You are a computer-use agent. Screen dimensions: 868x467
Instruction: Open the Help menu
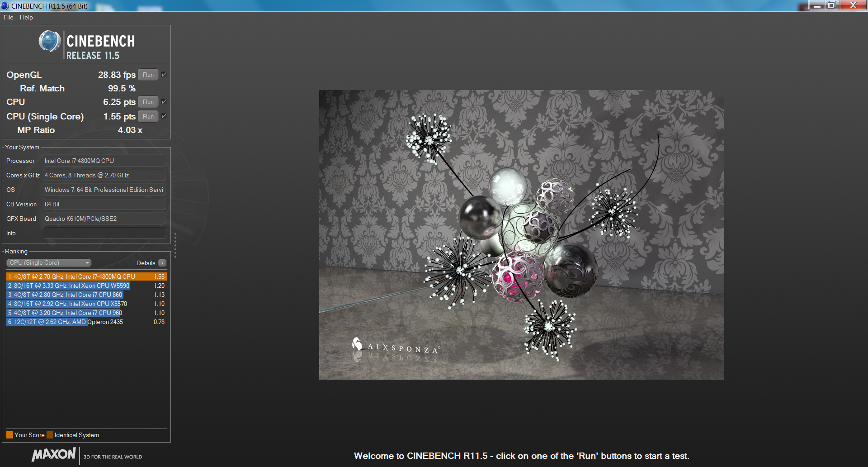click(x=26, y=17)
